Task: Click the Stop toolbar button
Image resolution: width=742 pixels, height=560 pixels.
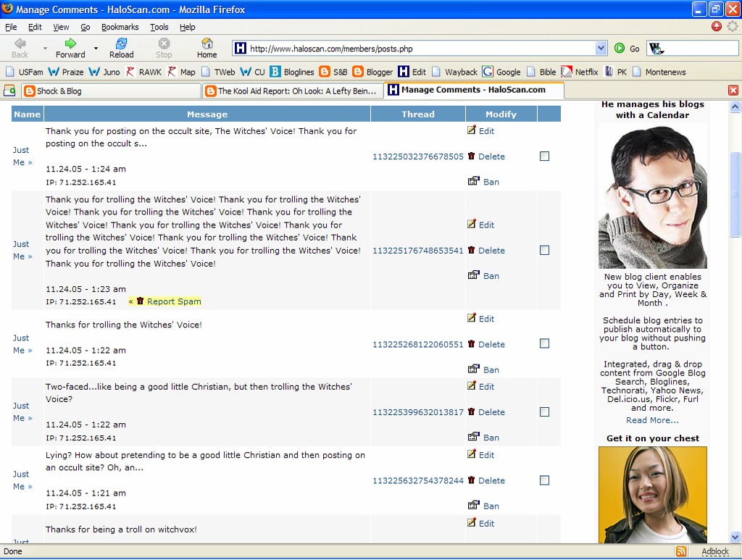Action: pos(164,49)
